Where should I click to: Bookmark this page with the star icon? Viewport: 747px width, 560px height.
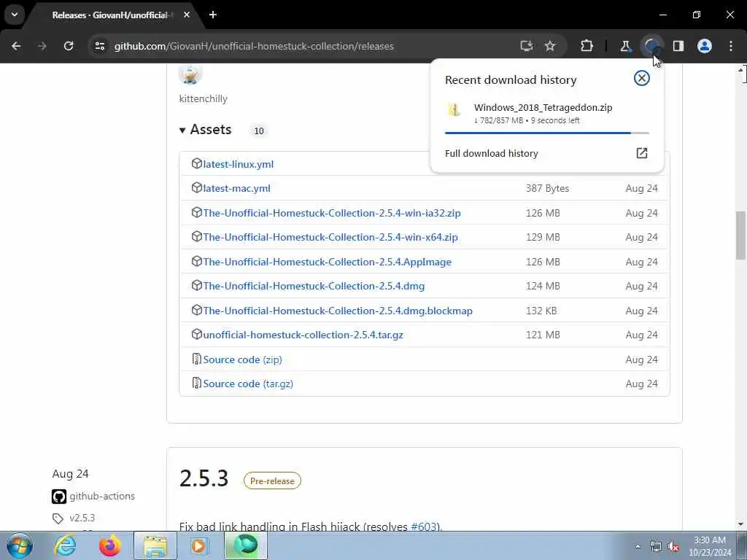[x=550, y=46]
